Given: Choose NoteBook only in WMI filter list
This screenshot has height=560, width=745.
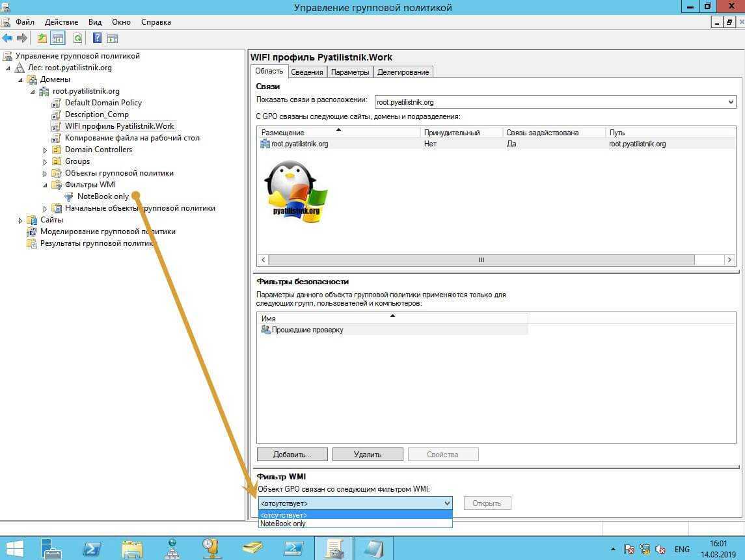Looking at the screenshot, I should click(283, 524).
